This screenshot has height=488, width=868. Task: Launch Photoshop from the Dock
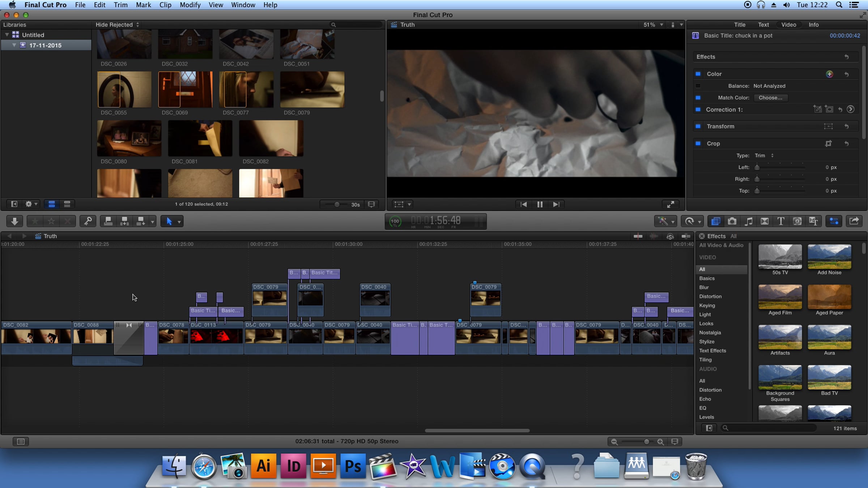coord(353,466)
